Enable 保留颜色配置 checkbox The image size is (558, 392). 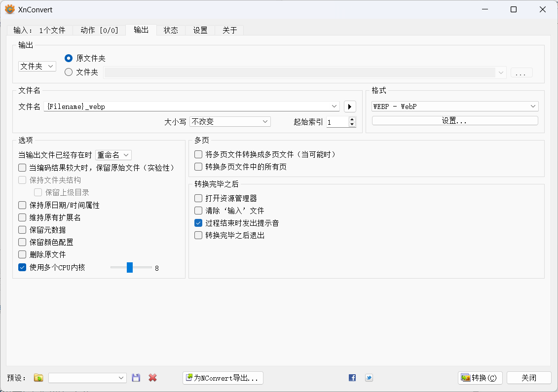[22, 242]
